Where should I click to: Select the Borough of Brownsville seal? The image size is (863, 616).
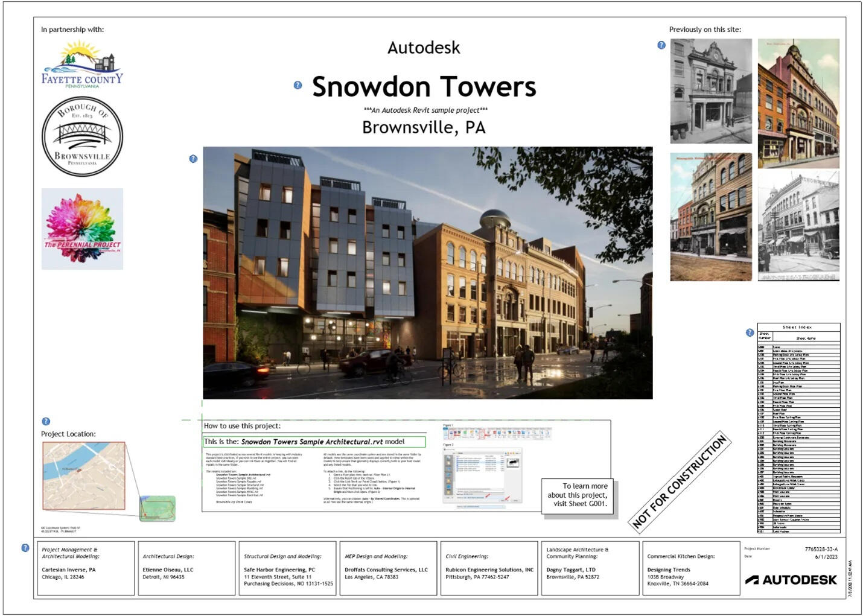click(82, 136)
